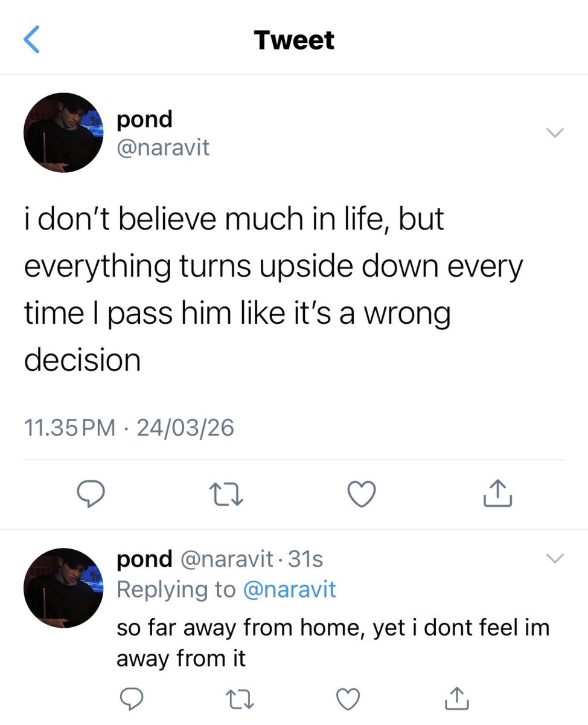Go back using the blue arrow
Screen dimensions: 588x725
pos(31,40)
